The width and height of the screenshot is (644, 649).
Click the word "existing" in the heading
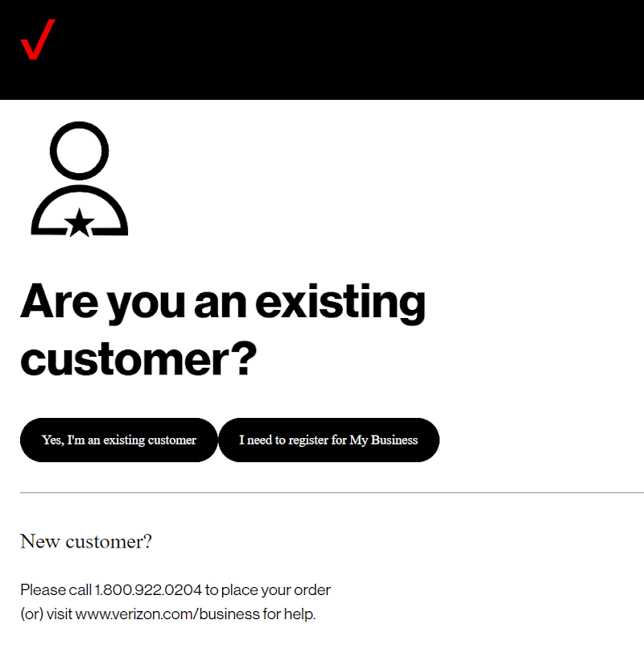341,303
